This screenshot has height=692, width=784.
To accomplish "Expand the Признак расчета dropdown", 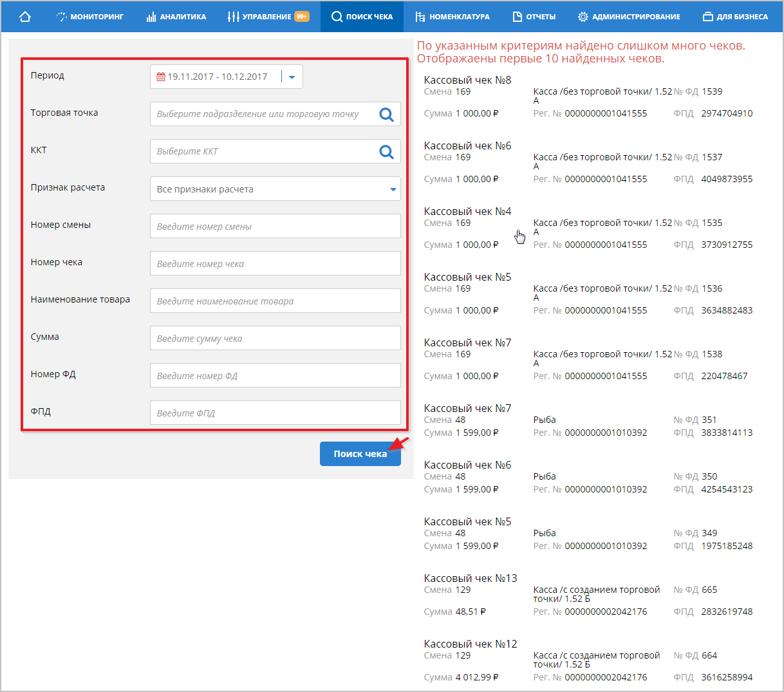I will point(393,189).
